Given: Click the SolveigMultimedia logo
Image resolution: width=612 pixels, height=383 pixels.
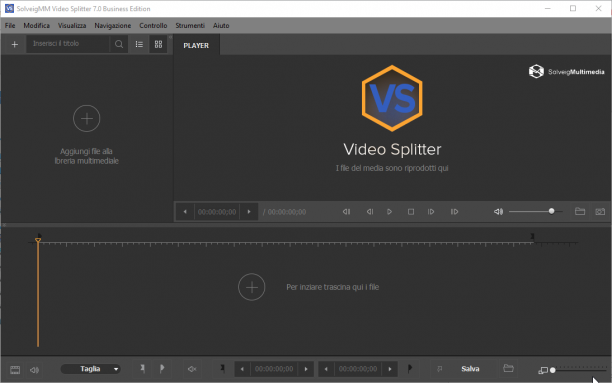Looking at the screenshot, I should (566, 71).
